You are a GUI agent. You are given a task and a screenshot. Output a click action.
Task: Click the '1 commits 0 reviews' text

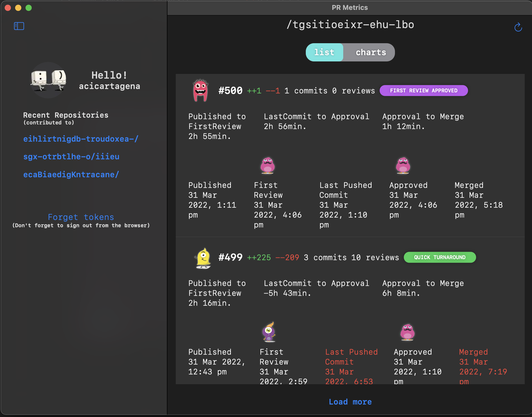(330, 91)
